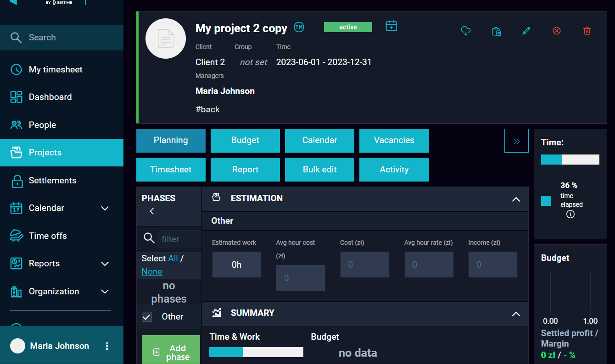
Task: Click the sidebar Search field
Action: click(x=61, y=38)
